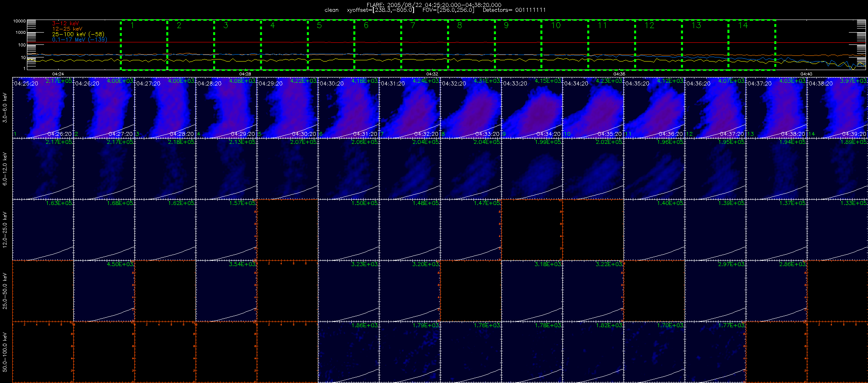Image resolution: width=868 pixels, height=383 pixels.
Task: View the 3.0-6.0 keV image starting 04:35:20
Action: [x=654, y=108]
